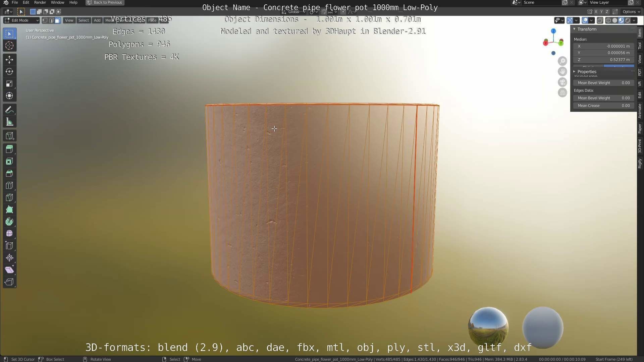Select the Poly Build tool
The height and width of the screenshot is (362, 644).
[x=9, y=209]
